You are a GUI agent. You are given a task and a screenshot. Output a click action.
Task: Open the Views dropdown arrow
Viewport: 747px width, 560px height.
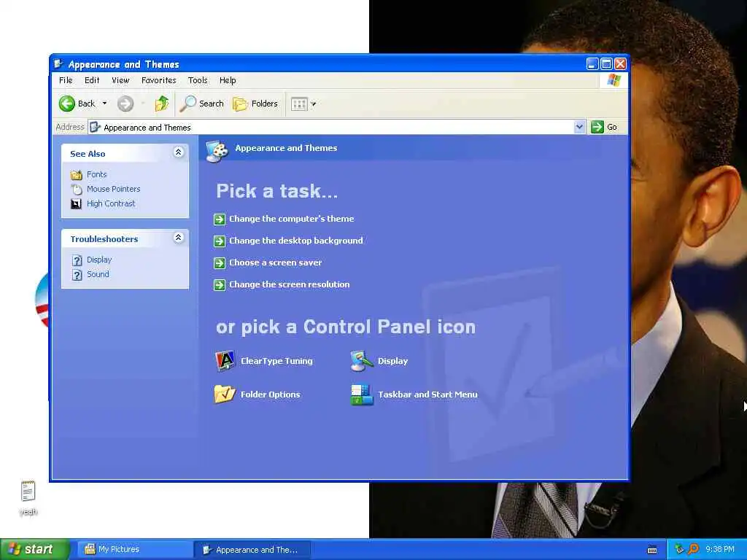pos(314,104)
